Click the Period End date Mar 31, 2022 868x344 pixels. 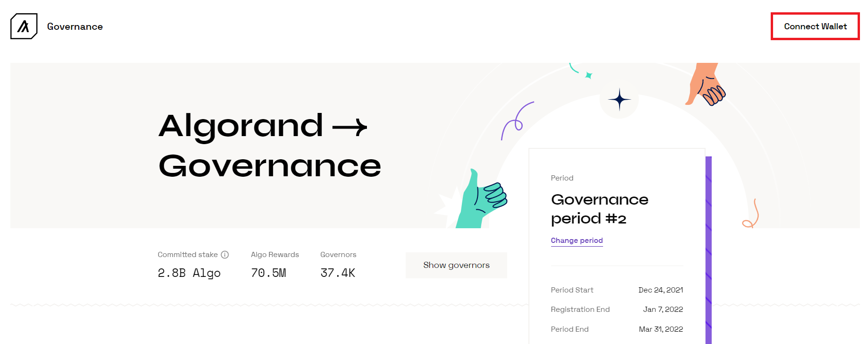pyautogui.click(x=661, y=329)
